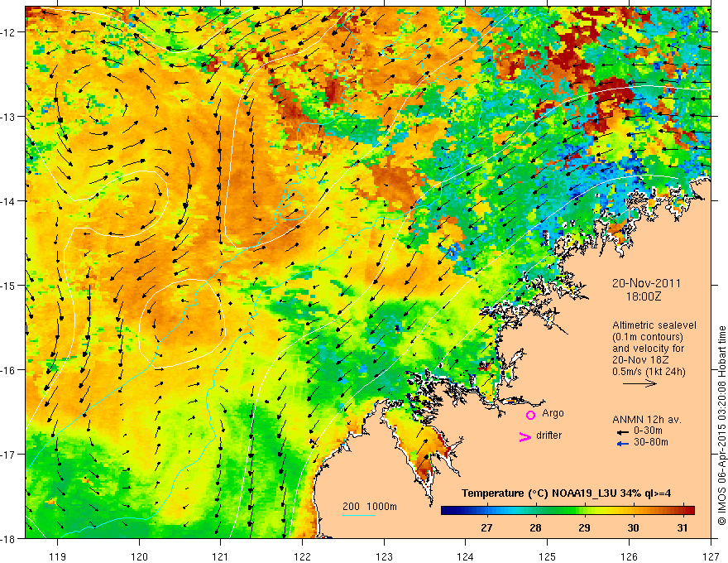Image resolution: width=728 pixels, height=563 pixels.
Task: Click the latitude axis label -17
Action: point(8,455)
